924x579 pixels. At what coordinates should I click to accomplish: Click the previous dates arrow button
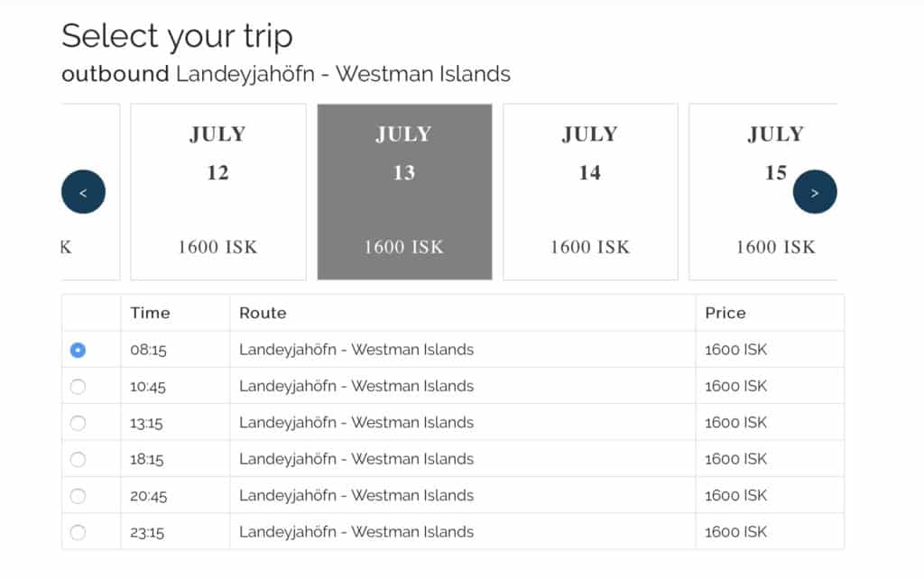(83, 192)
